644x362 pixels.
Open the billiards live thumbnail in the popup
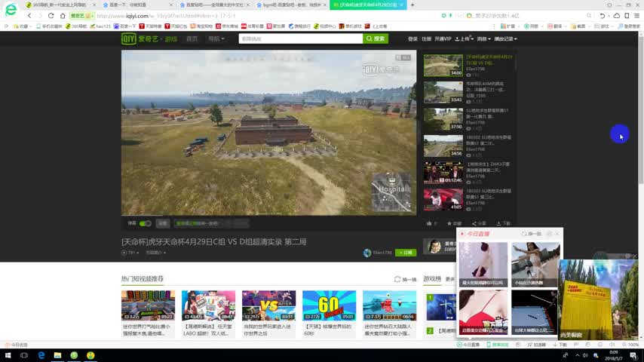535,312
